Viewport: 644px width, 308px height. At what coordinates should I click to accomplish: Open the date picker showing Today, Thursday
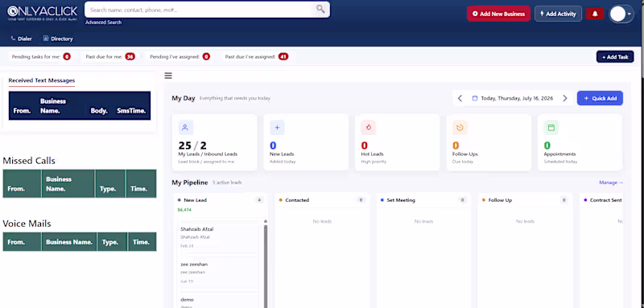(512, 98)
